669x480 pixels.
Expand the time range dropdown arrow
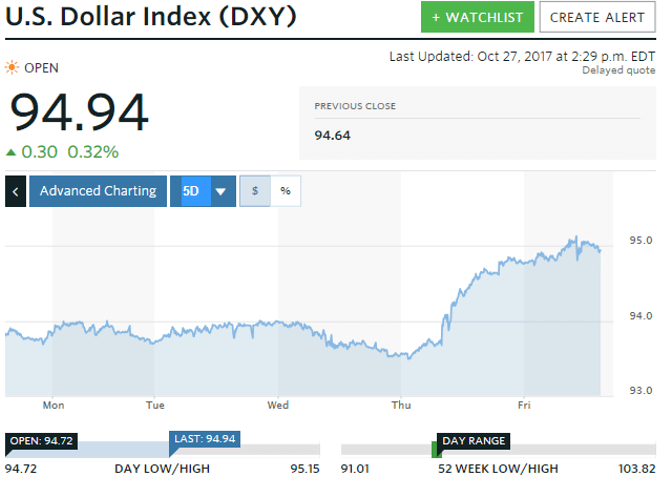(x=220, y=191)
